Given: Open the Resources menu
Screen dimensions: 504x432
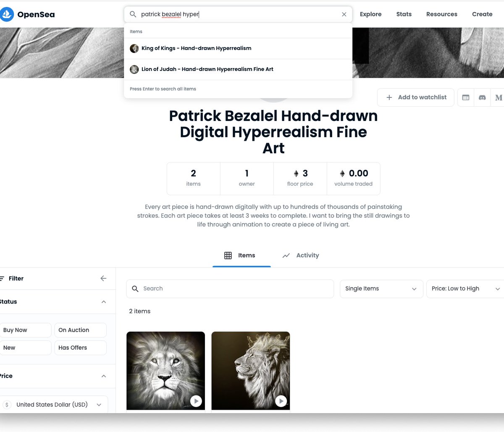Looking at the screenshot, I should point(442,14).
